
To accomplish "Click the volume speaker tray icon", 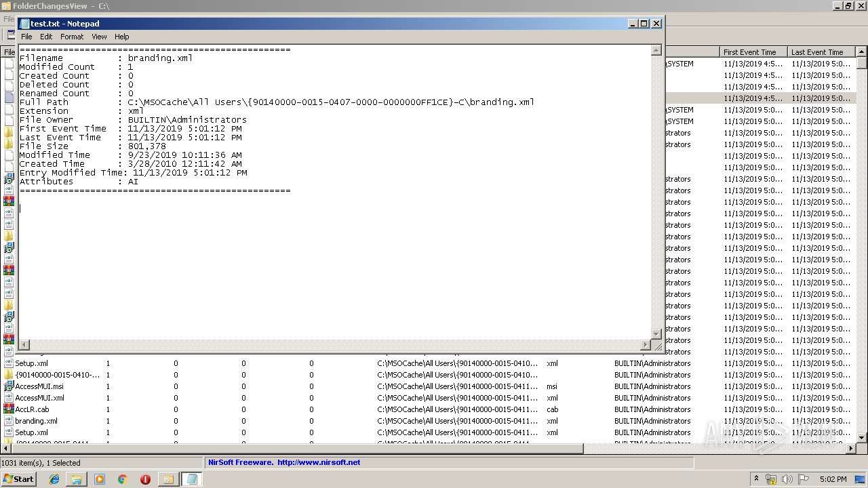I will coord(787,479).
